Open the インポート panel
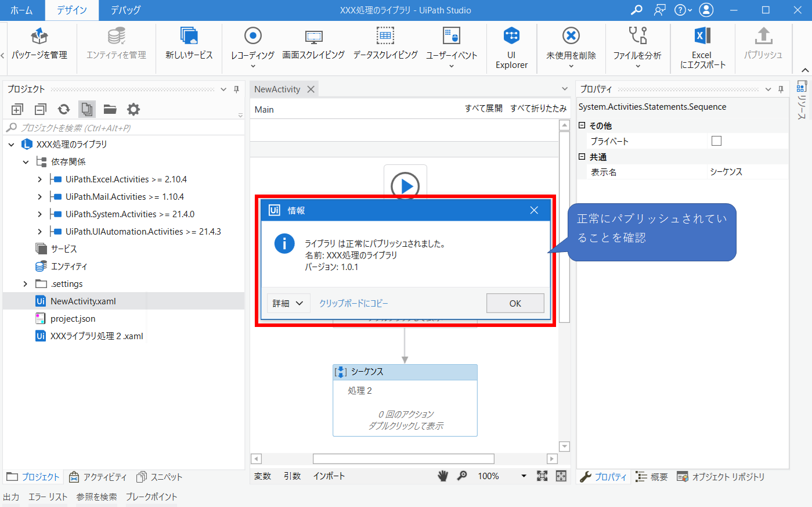 click(x=329, y=476)
